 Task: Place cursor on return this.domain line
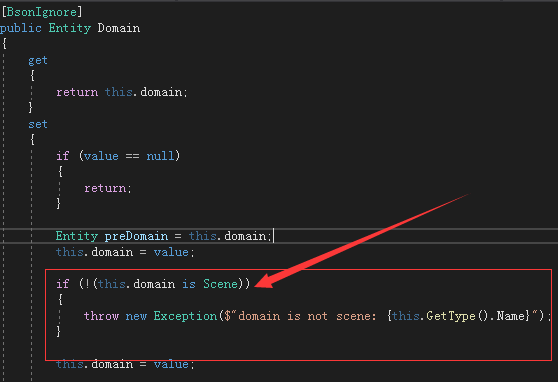(x=122, y=92)
